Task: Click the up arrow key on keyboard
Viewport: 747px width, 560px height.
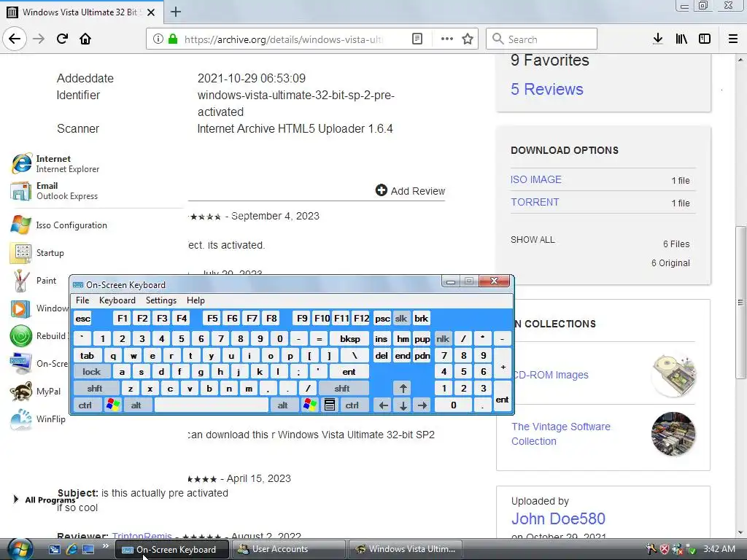Action: 403,389
